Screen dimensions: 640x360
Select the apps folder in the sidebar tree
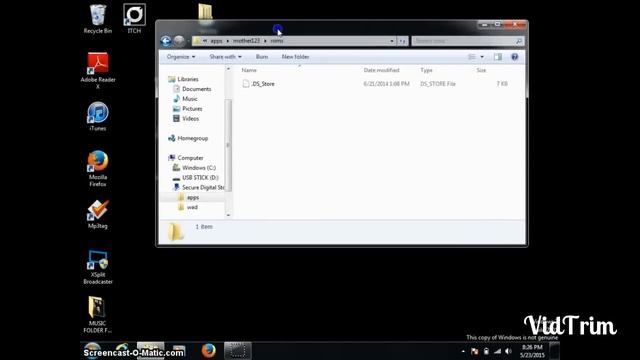click(x=193, y=198)
